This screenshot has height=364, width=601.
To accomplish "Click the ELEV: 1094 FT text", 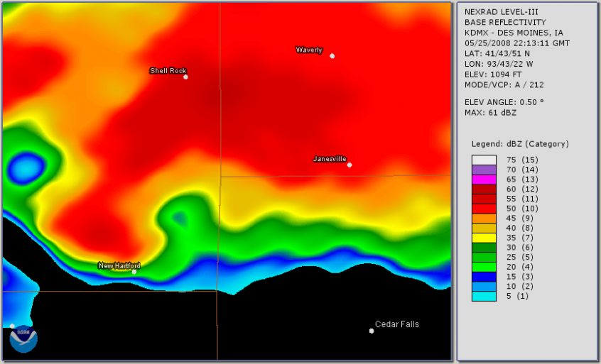I will (x=493, y=75).
